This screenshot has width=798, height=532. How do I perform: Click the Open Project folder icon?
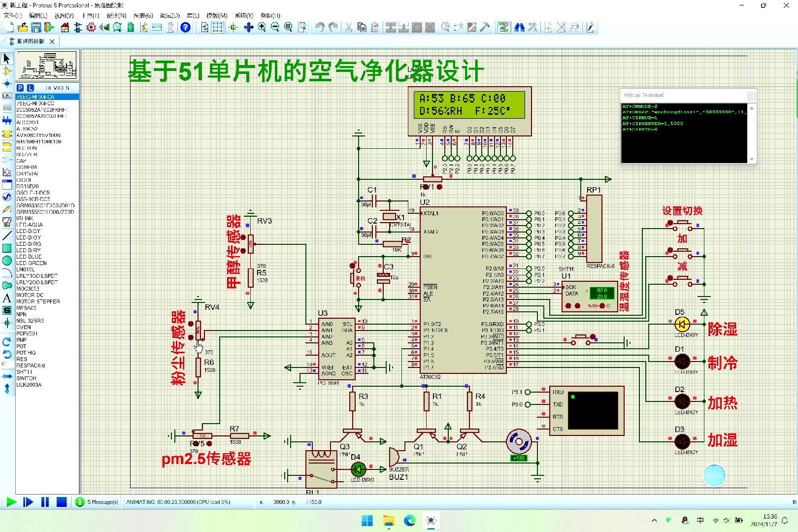23,28
